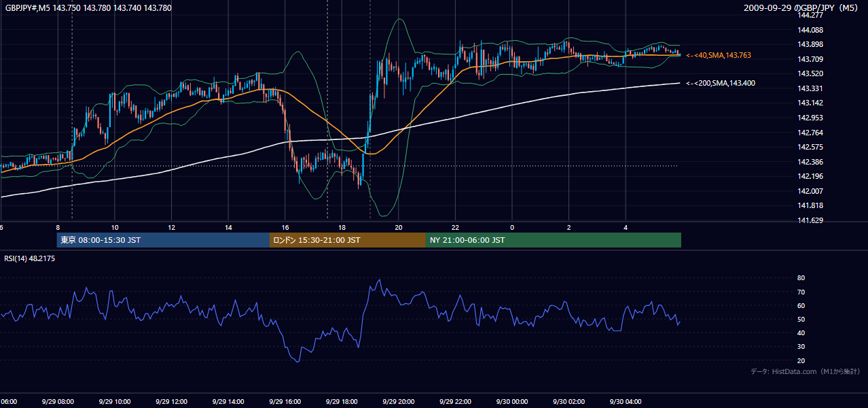Click the 9/29 12:00 bottom time label
Screen dimensions: 868x408
[x=171, y=402]
